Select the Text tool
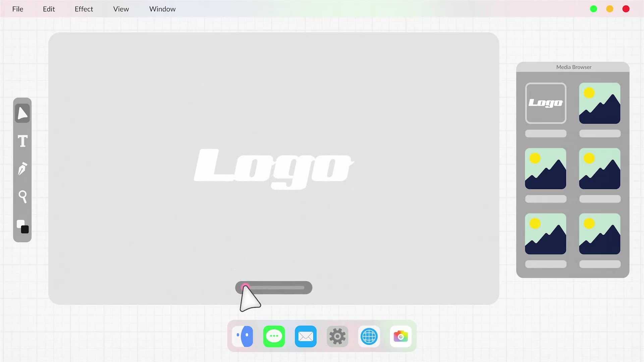The height and width of the screenshot is (362, 644). click(22, 141)
